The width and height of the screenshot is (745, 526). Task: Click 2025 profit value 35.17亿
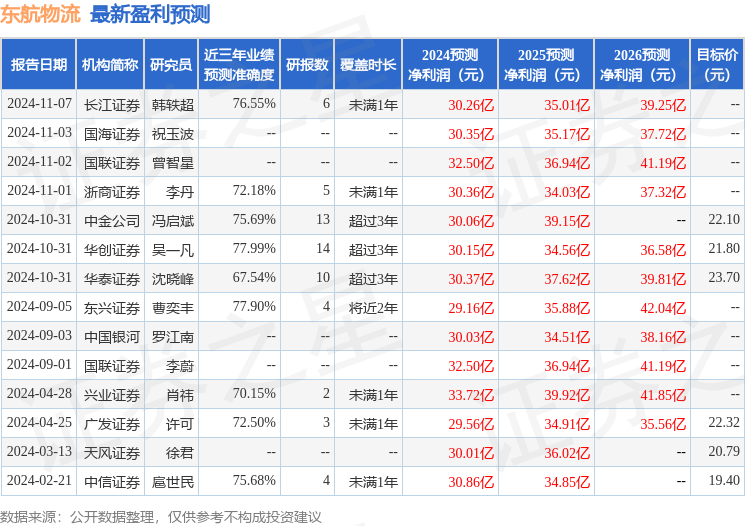tap(567, 134)
